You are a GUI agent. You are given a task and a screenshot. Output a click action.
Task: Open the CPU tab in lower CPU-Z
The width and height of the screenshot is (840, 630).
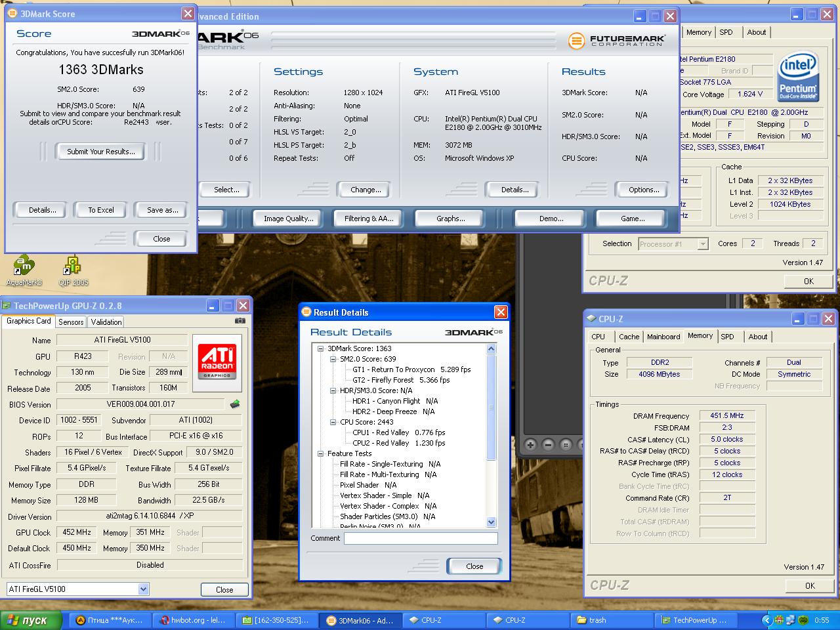pyautogui.click(x=598, y=337)
